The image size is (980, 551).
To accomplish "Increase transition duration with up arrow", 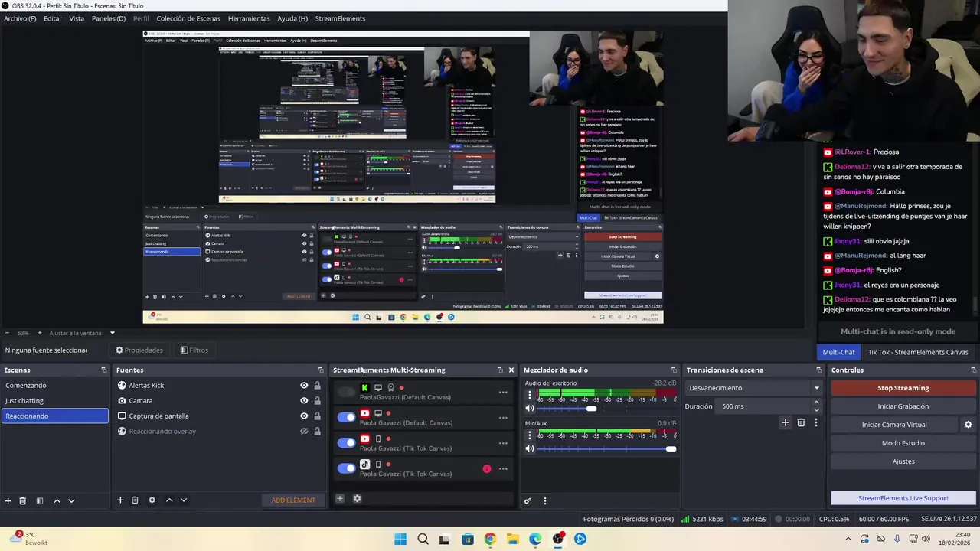I will click(816, 403).
